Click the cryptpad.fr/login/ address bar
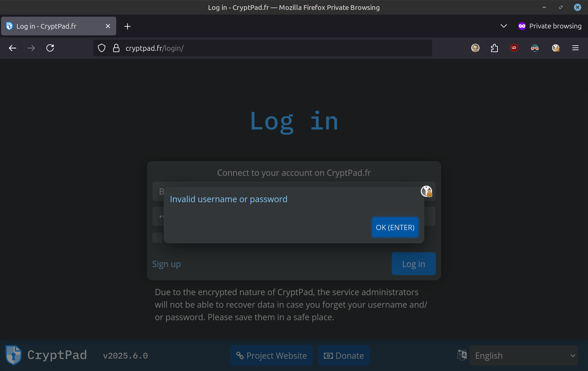 (x=261, y=48)
